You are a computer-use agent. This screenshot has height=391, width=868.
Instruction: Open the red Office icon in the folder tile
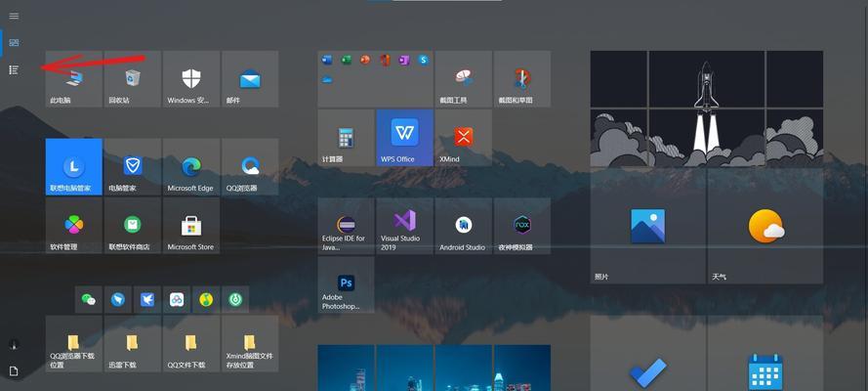click(385, 60)
